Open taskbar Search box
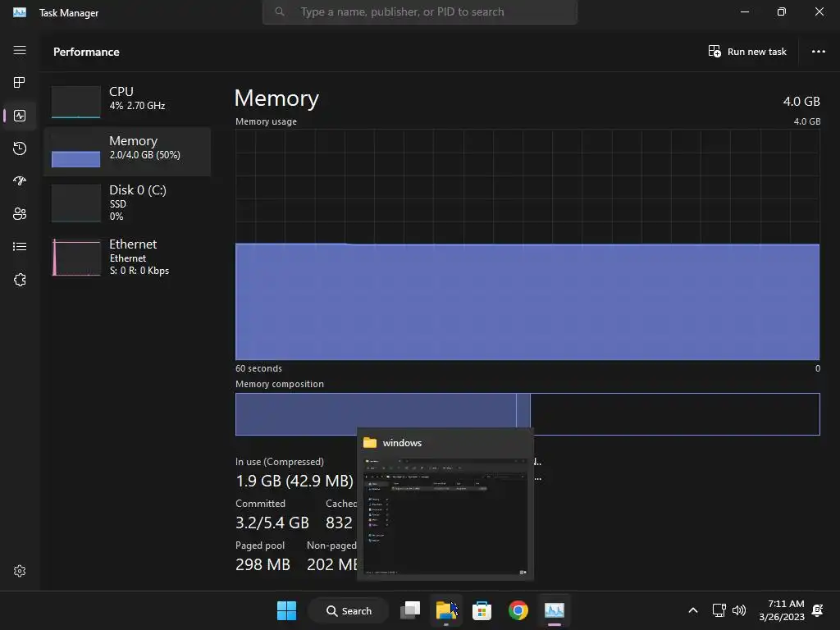The image size is (840, 630). point(349,610)
